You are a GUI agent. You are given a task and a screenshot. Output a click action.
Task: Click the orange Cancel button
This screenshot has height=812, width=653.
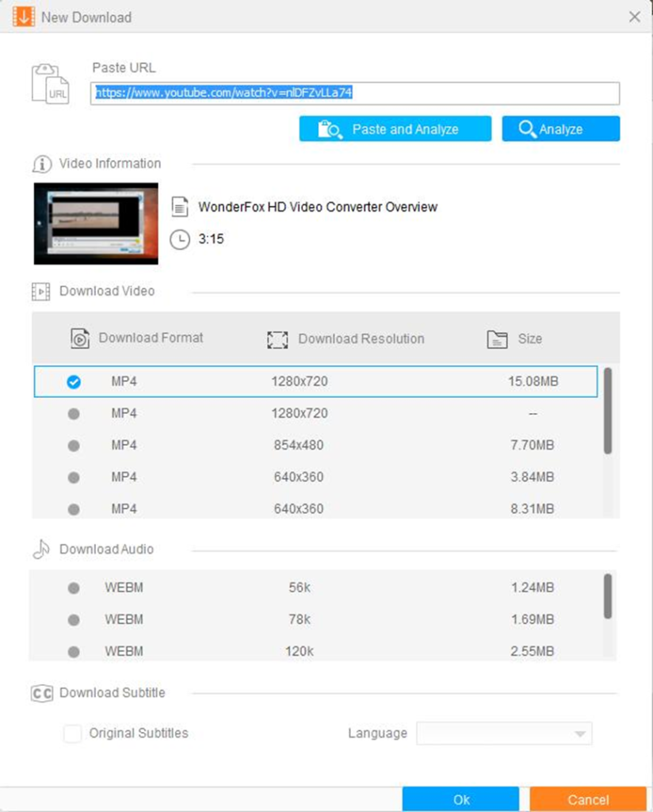pos(588,799)
